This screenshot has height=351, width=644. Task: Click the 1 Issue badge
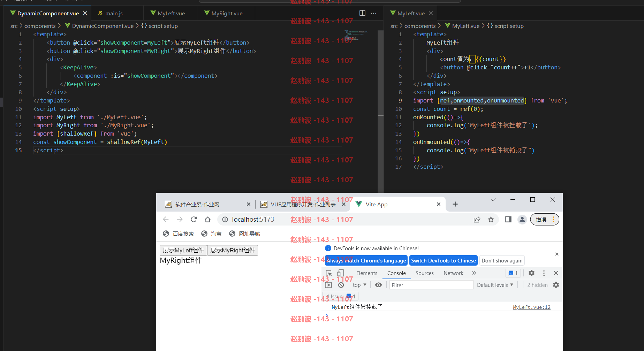pyautogui.click(x=341, y=296)
